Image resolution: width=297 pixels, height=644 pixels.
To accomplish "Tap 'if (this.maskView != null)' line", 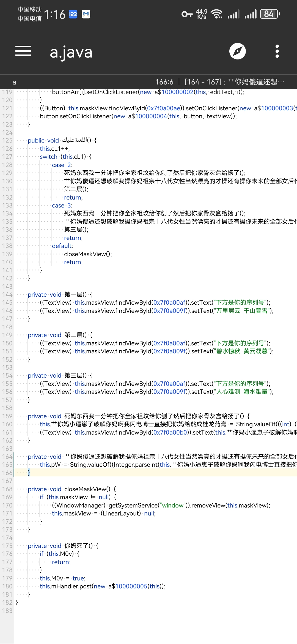I will (x=78, y=497).
